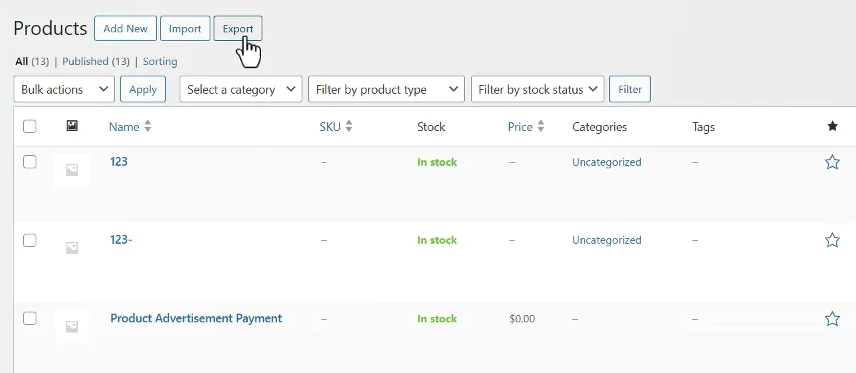The width and height of the screenshot is (856, 373).
Task: Sort products by Price column
Action: click(x=520, y=127)
